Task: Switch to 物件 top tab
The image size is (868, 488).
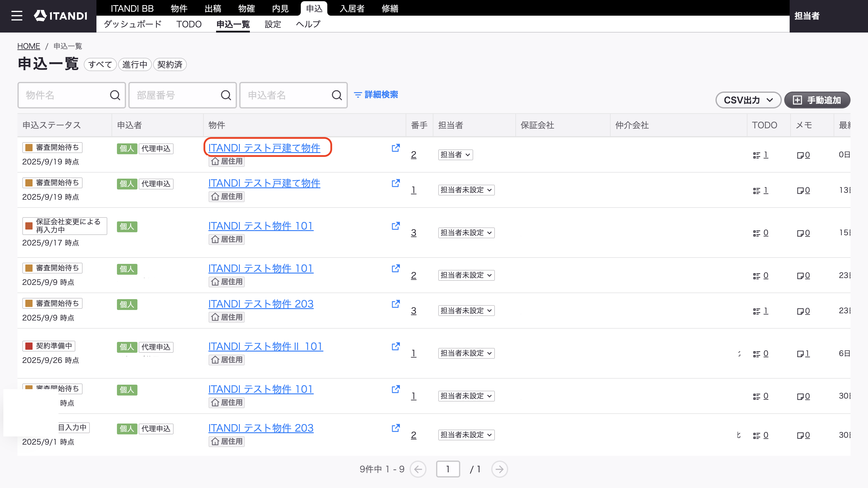Action: (x=179, y=8)
